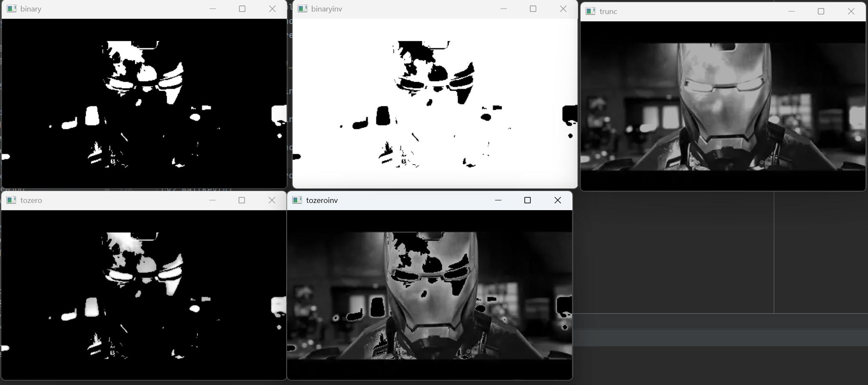This screenshot has width=868, height=385.
Task: Click the trunc window's title icon
Action: tap(591, 11)
